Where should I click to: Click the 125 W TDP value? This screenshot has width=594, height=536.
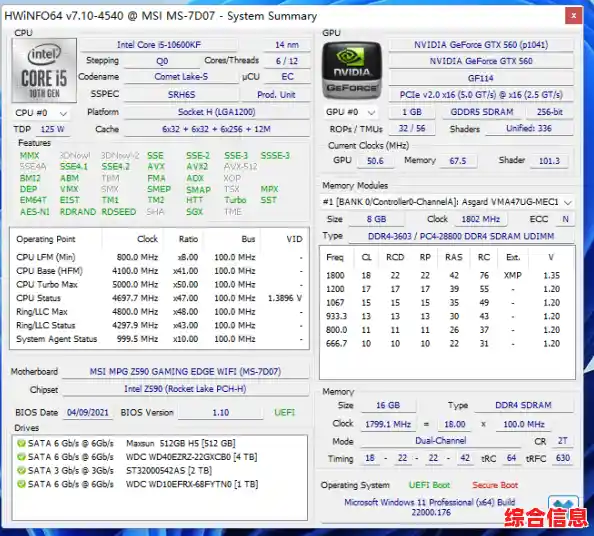pyautogui.click(x=53, y=129)
